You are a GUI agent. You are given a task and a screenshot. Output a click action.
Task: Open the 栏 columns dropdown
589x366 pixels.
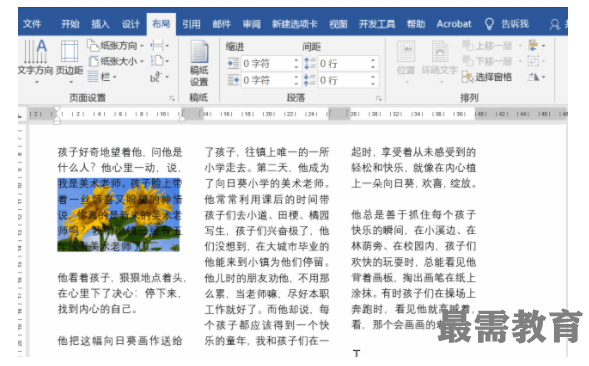102,77
